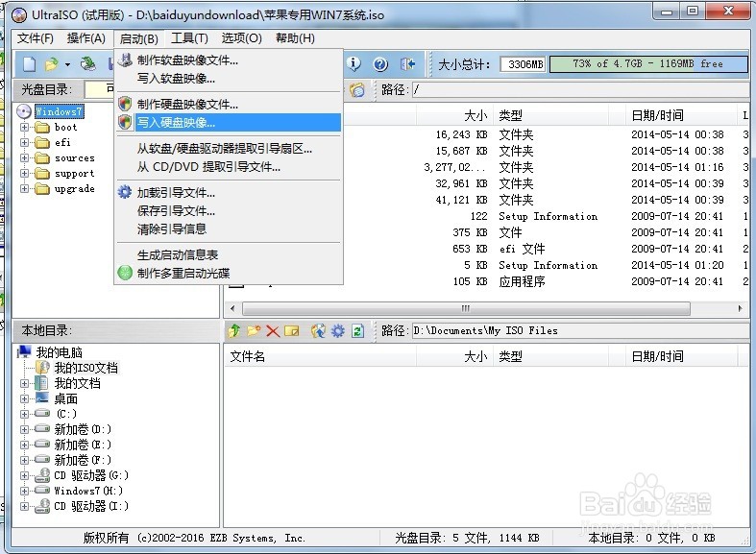This screenshot has height=554, width=756.
Task: Click the local refresh icon
Action: tap(357, 331)
